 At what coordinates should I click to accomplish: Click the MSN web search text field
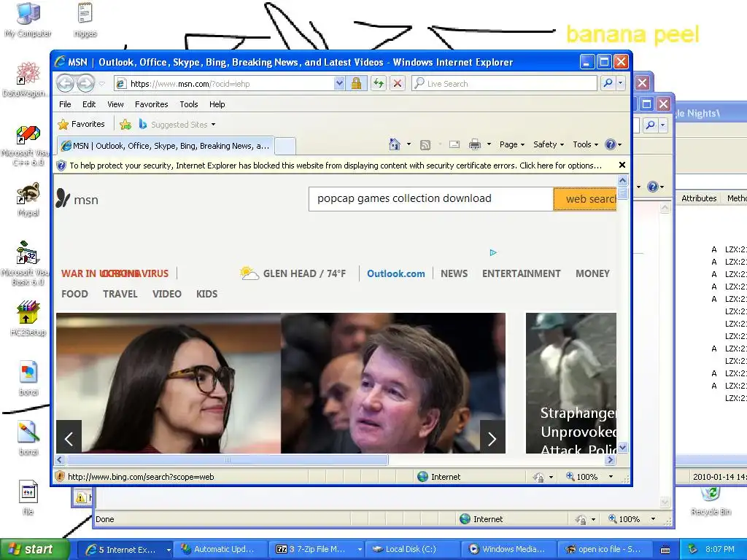tap(430, 198)
